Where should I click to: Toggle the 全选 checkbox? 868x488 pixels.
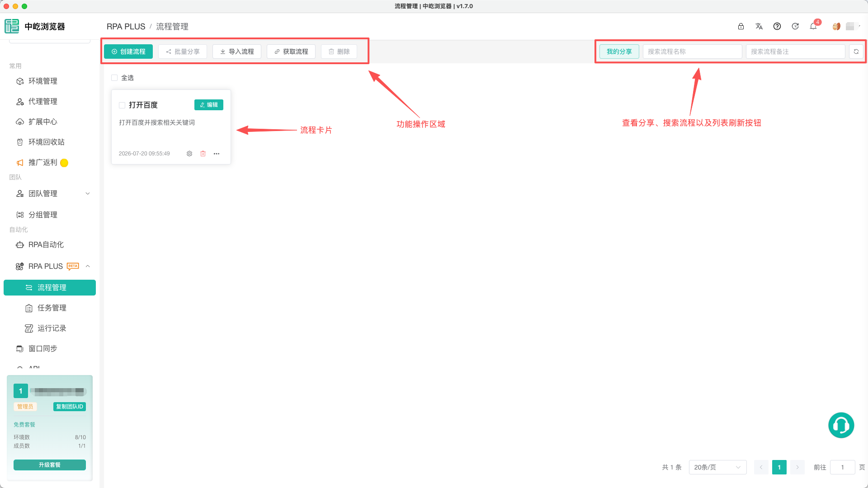[x=114, y=78]
